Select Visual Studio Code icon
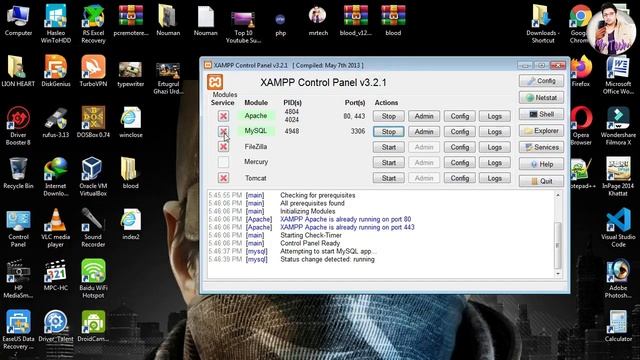Viewport: 640px width, 360px height. [618, 228]
